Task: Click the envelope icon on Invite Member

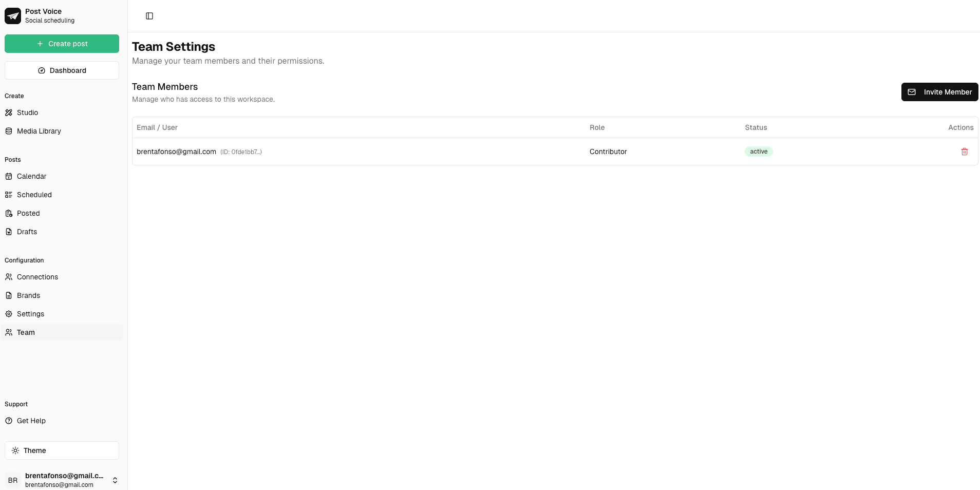Action: 912,92
